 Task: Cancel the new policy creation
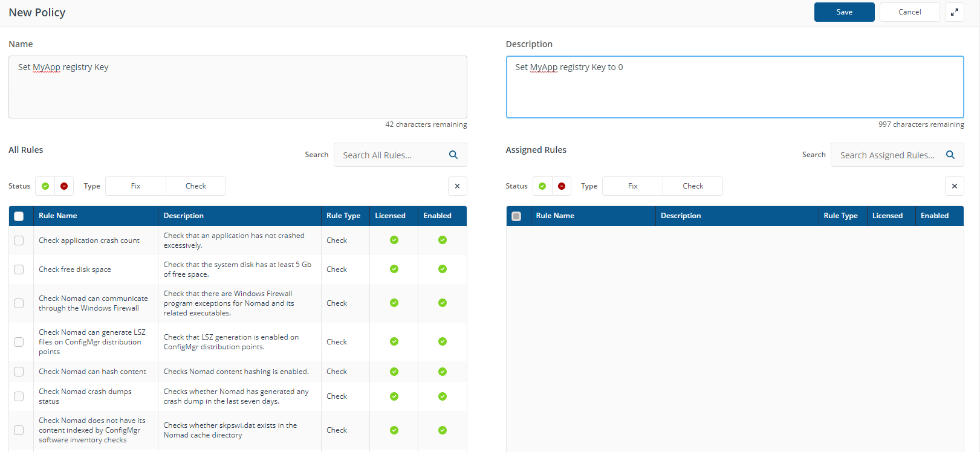[x=909, y=12]
